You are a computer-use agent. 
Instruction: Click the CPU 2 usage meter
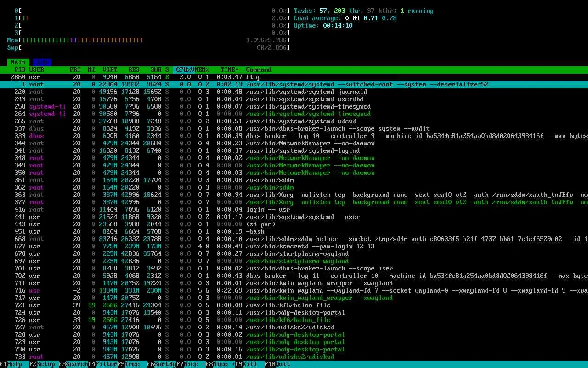pos(153,25)
